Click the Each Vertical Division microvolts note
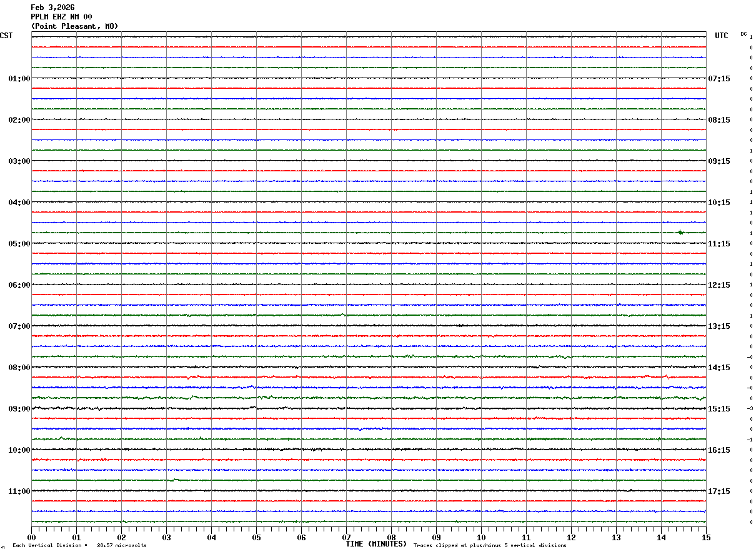This screenshot has height=554, width=756. 79,546
